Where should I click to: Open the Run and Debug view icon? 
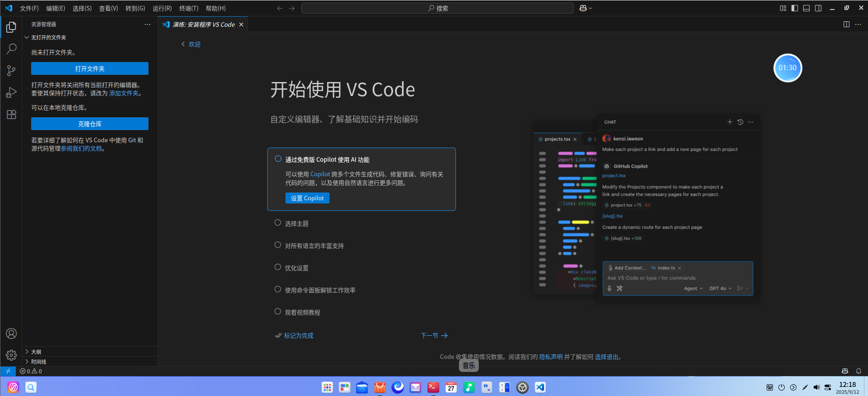point(11,92)
